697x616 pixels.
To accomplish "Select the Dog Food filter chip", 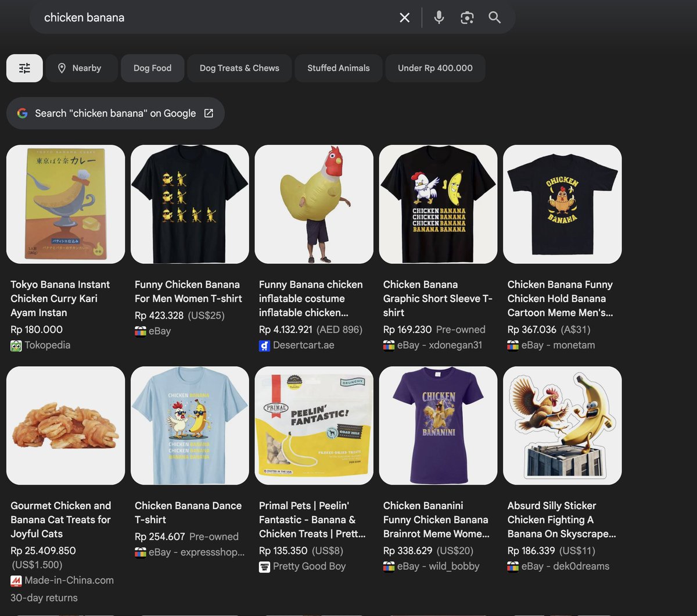I will 153,68.
